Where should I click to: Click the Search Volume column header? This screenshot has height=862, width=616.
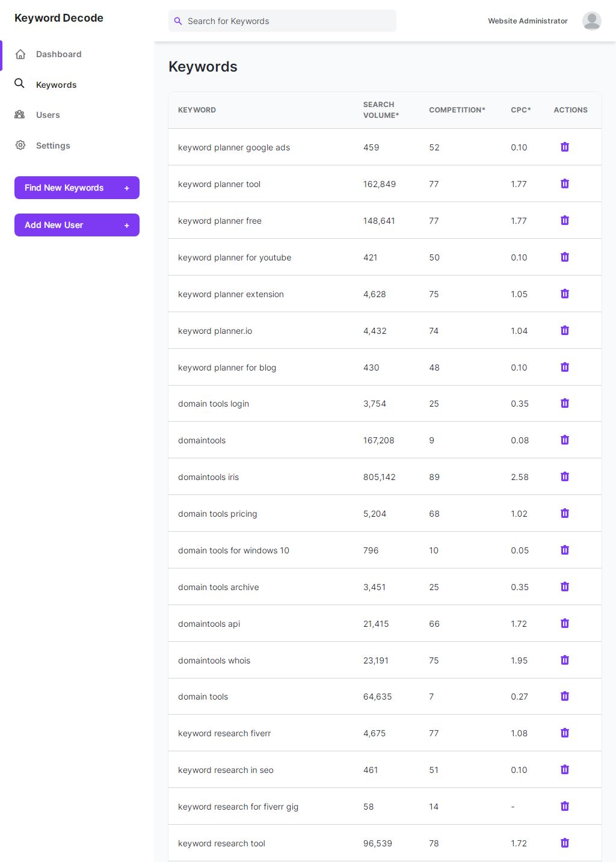point(381,110)
